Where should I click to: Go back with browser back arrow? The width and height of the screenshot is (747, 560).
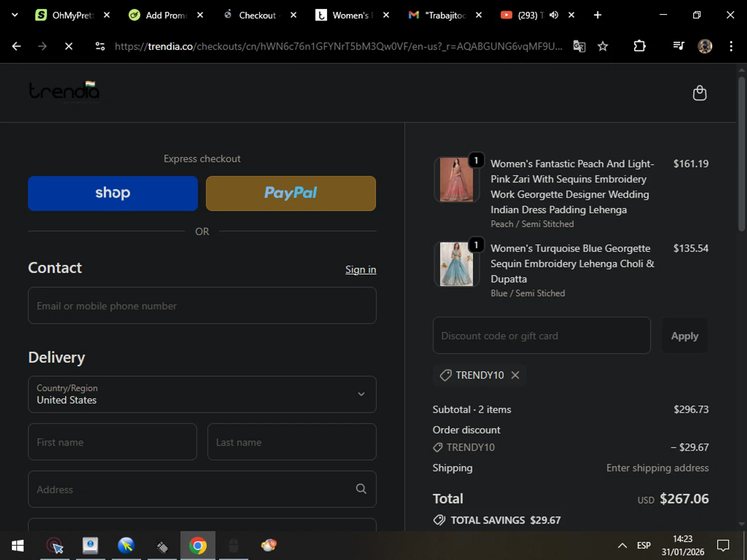pyautogui.click(x=16, y=46)
